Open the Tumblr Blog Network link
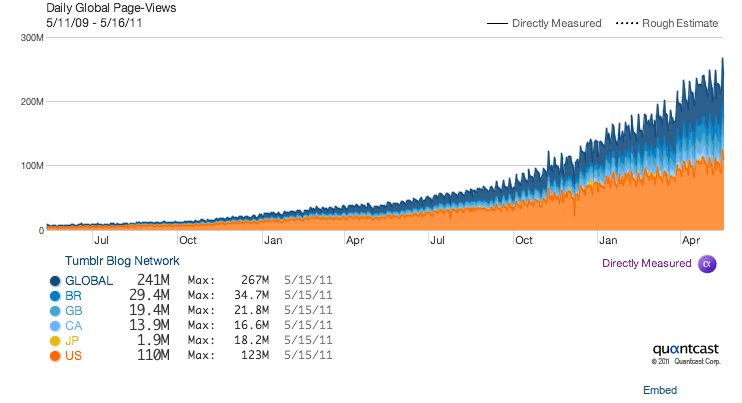Image resolution: width=742 pixels, height=403 pixels. [x=122, y=261]
